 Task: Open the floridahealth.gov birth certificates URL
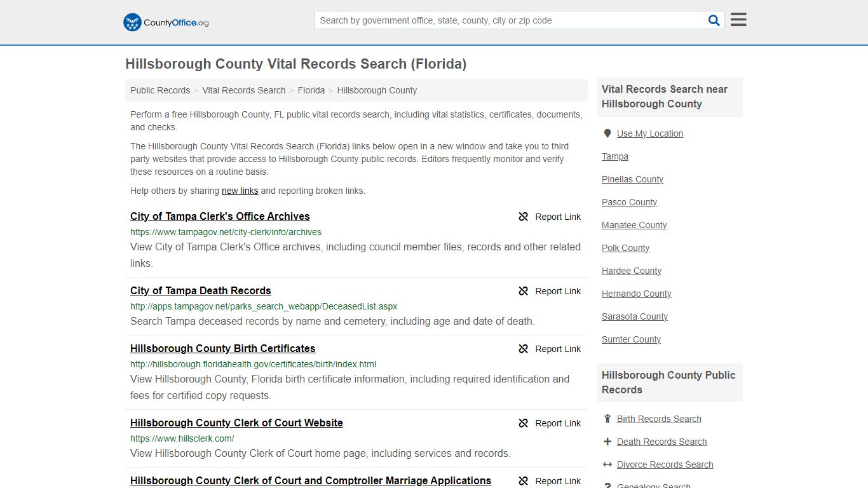tap(253, 364)
